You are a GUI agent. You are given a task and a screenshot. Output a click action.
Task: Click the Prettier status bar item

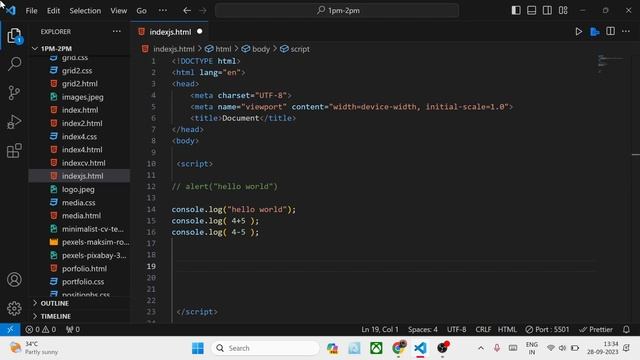[x=596, y=329]
